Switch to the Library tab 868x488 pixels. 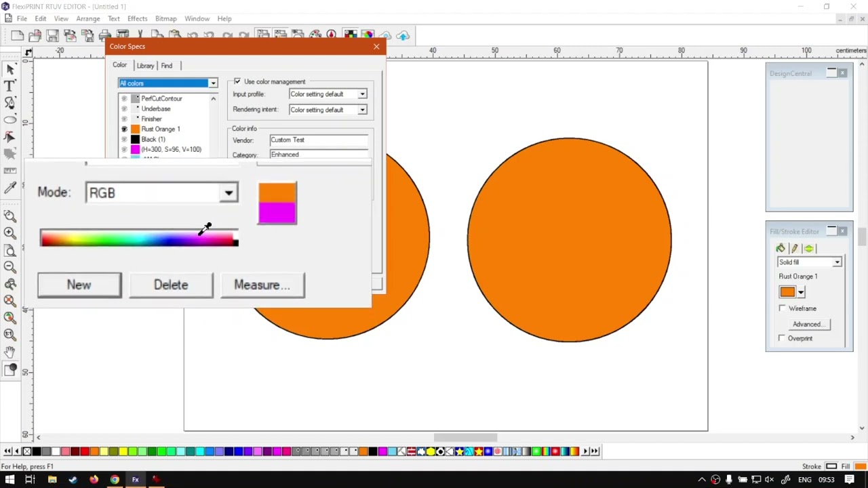(145, 66)
